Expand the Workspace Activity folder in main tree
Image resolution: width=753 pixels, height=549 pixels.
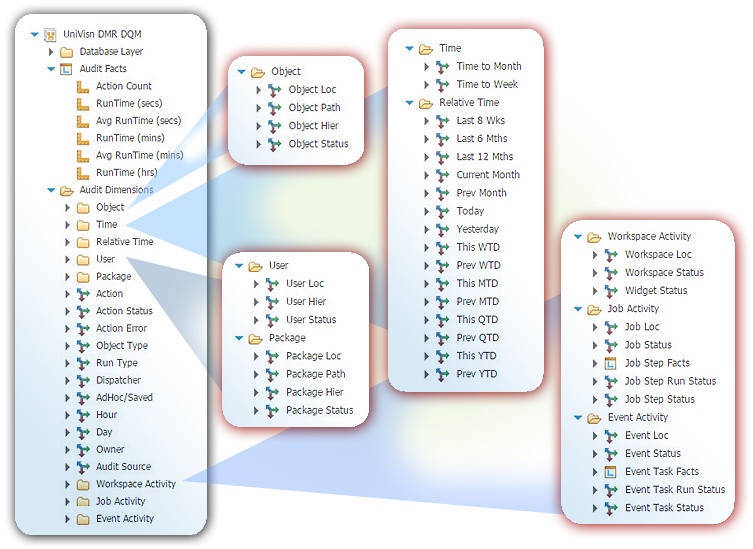point(68,484)
